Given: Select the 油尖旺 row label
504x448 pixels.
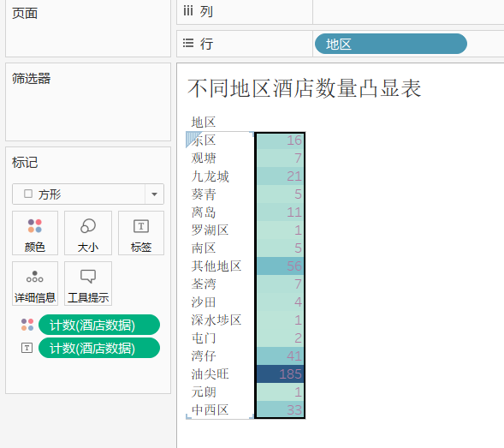Looking at the screenshot, I should point(210,374).
